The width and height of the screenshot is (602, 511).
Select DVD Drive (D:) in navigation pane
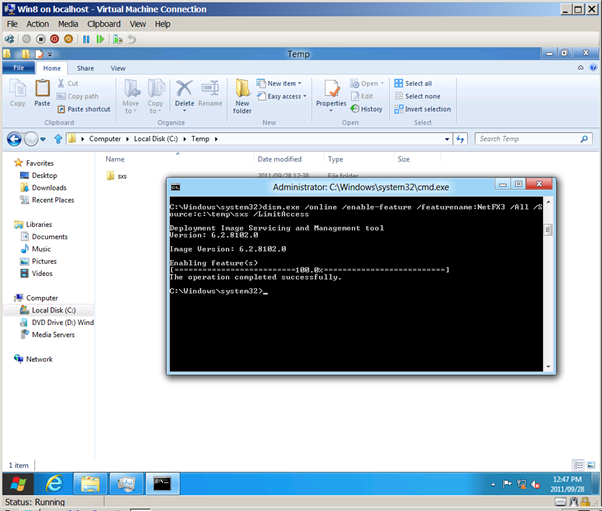[57, 322]
